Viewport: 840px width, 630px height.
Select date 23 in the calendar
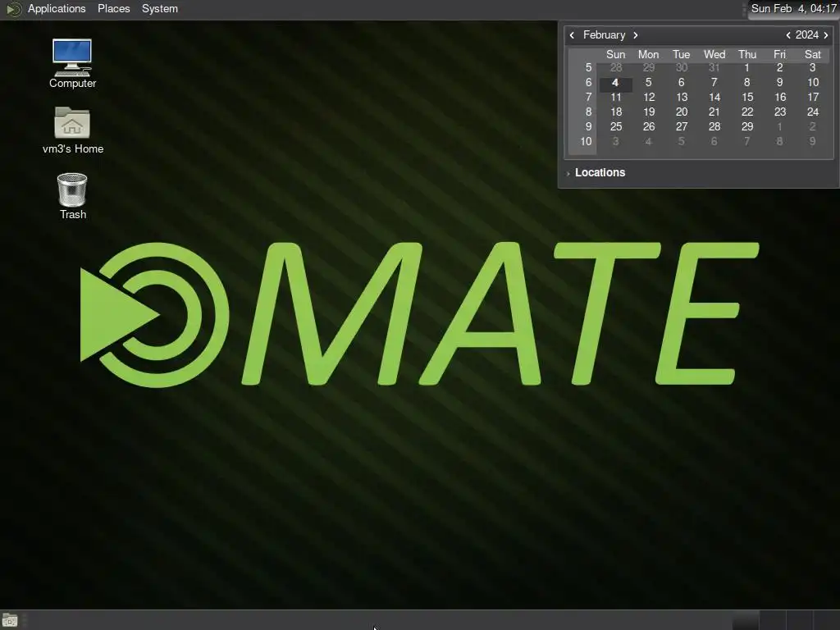pos(780,112)
